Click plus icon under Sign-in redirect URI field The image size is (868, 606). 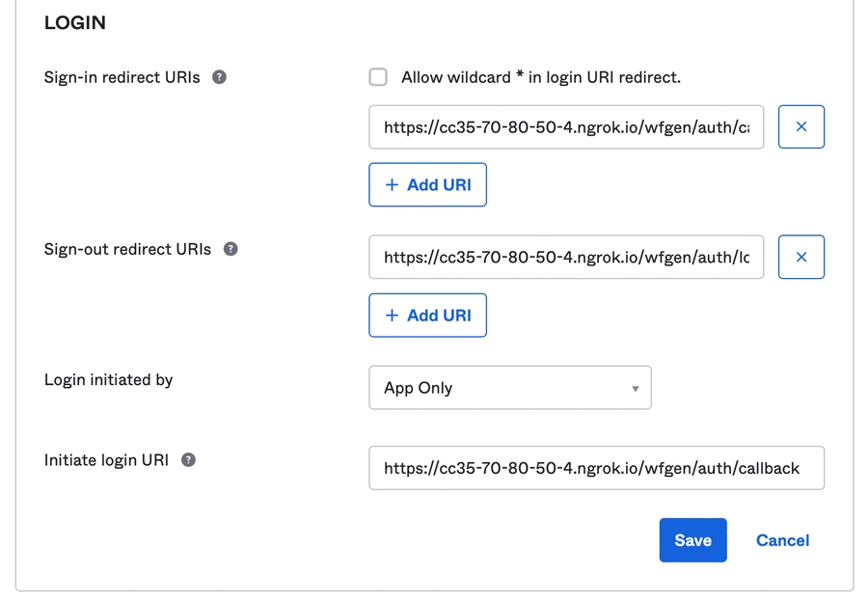[x=392, y=185]
